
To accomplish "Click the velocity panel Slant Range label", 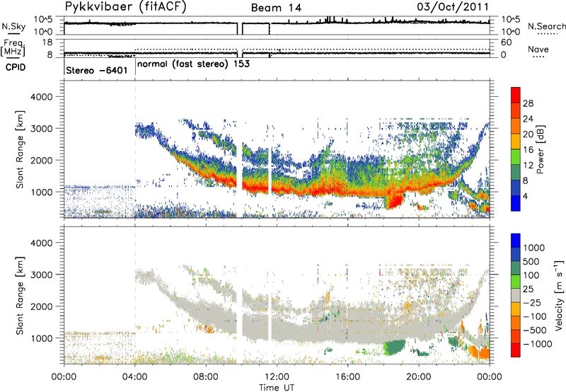I will coord(20,296).
